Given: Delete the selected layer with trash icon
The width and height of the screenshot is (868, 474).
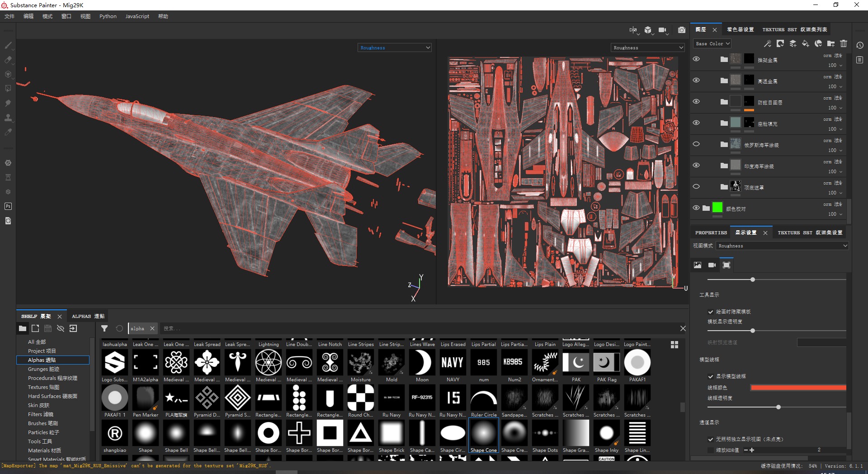Looking at the screenshot, I should [x=844, y=43].
